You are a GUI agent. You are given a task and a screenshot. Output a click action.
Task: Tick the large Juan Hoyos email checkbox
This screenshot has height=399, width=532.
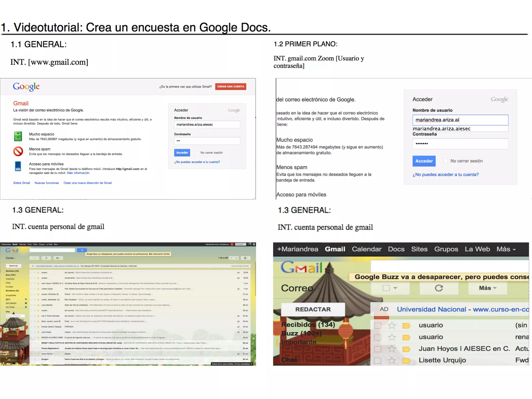(x=378, y=349)
